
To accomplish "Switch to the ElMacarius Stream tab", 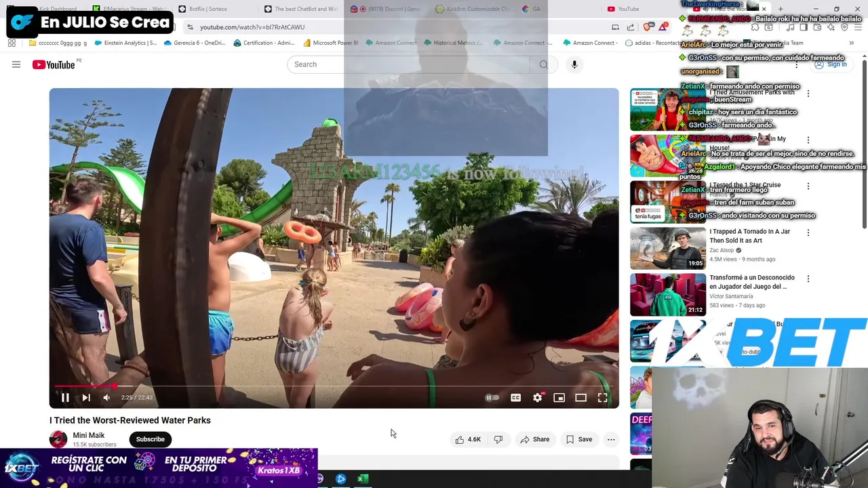I will click(x=129, y=9).
